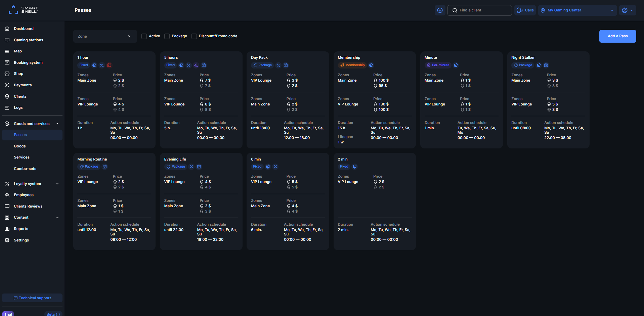
Task: Click the moon icon on the Minute pass
Action: point(456,65)
